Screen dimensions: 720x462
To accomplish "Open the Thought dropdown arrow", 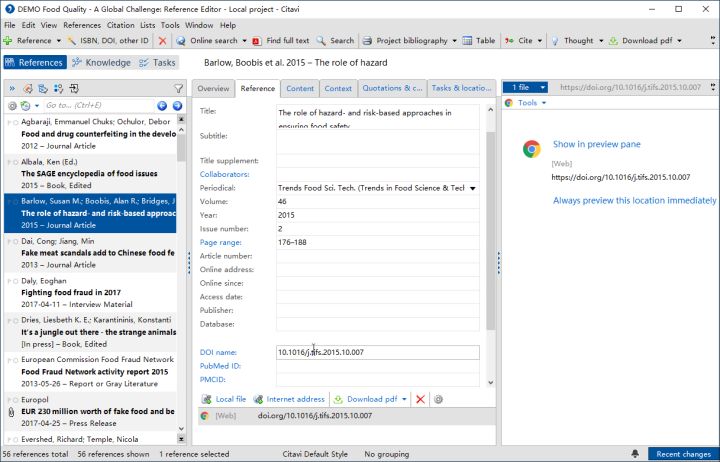I will click(601, 40).
